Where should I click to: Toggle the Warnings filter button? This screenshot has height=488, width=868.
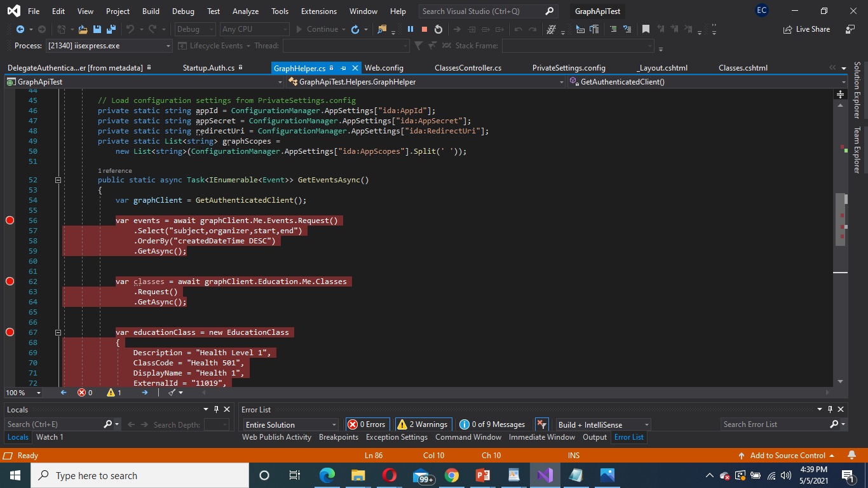(424, 424)
